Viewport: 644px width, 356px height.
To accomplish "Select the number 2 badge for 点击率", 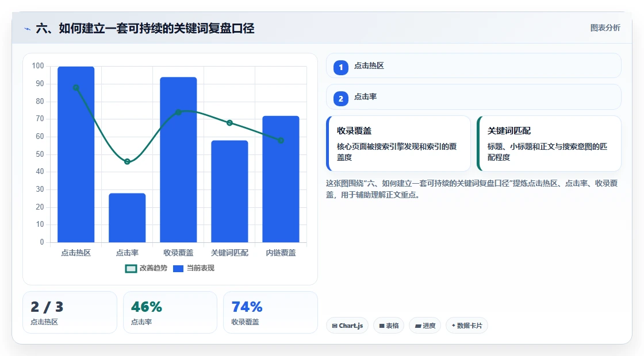I will [x=340, y=99].
